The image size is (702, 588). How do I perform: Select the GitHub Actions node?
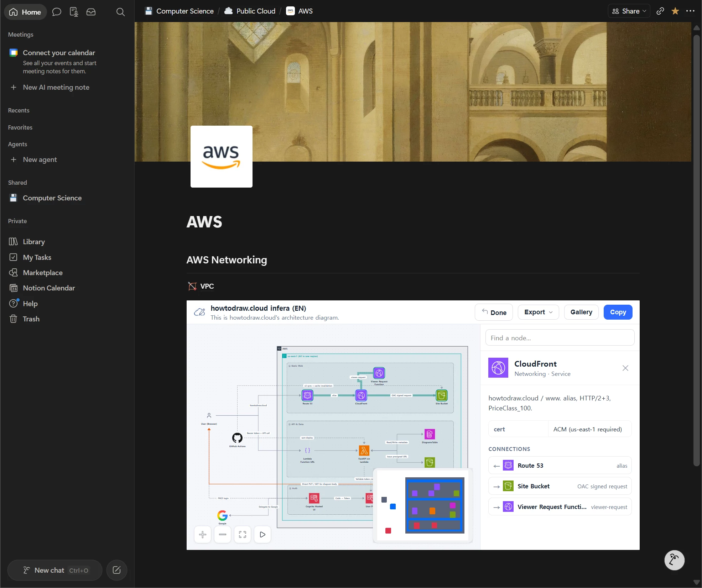coord(237,438)
